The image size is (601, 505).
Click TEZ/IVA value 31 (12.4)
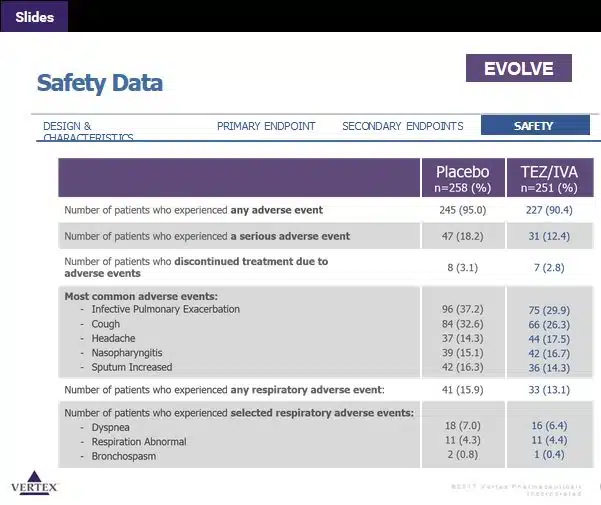coord(549,236)
